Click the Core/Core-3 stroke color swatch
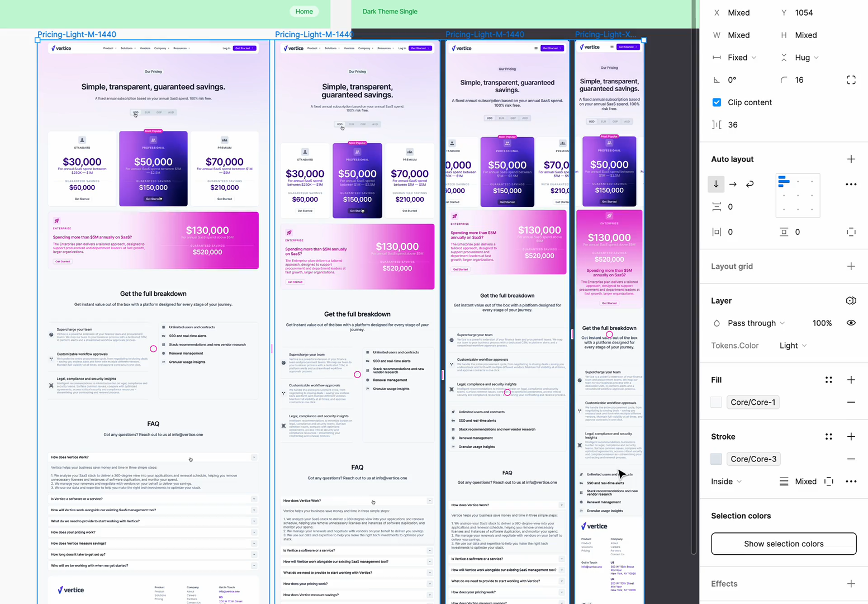 716,459
